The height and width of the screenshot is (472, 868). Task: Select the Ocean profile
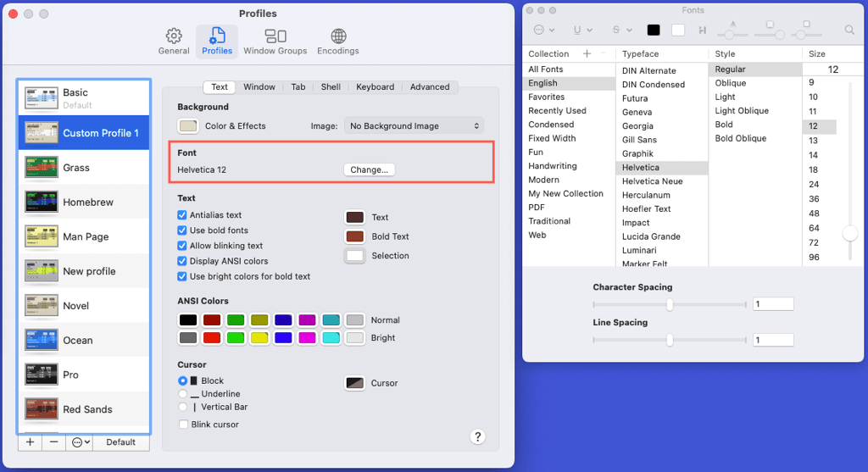[x=84, y=341]
